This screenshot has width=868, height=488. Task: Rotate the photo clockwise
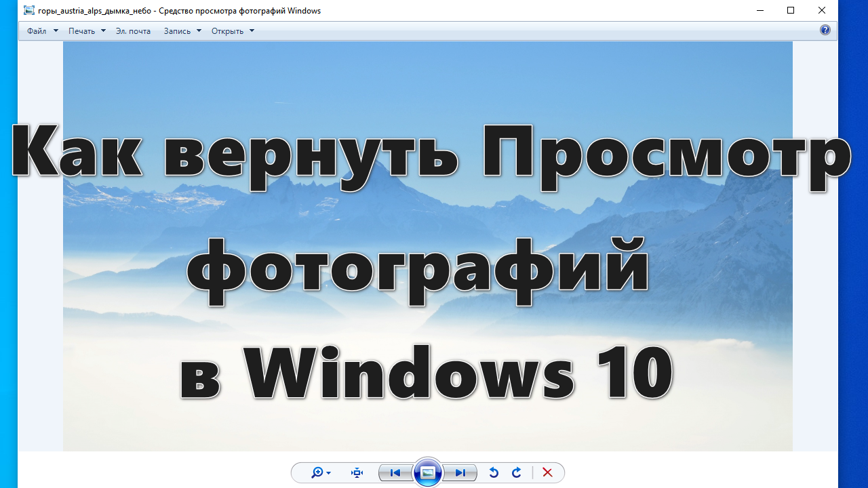point(517,473)
